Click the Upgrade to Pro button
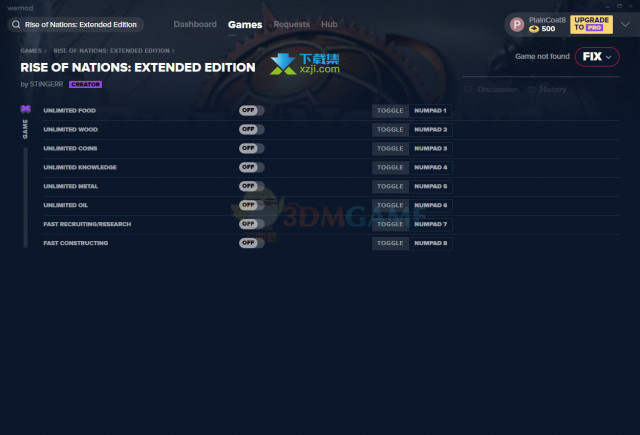Screen dimensions: 640x435 coord(591,24)
